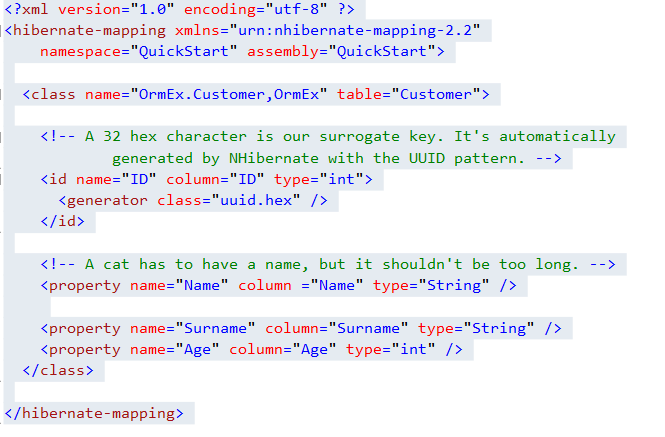Click the comment line about surrogate key
The width and height of the screenshot is (665, 437).
(328, 137)
